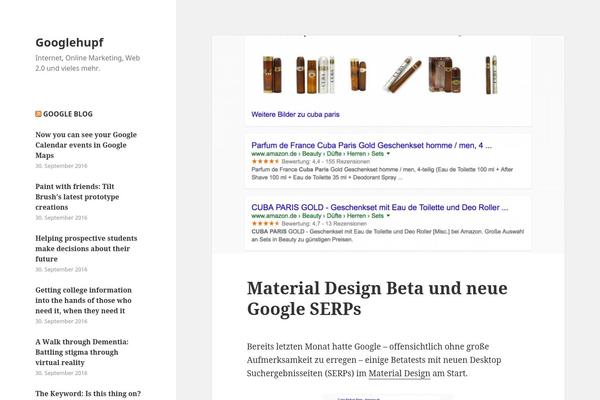Open 'The Keyword: Is this thing on?' post
600x400 pixels.
click(x=88, y=393)
